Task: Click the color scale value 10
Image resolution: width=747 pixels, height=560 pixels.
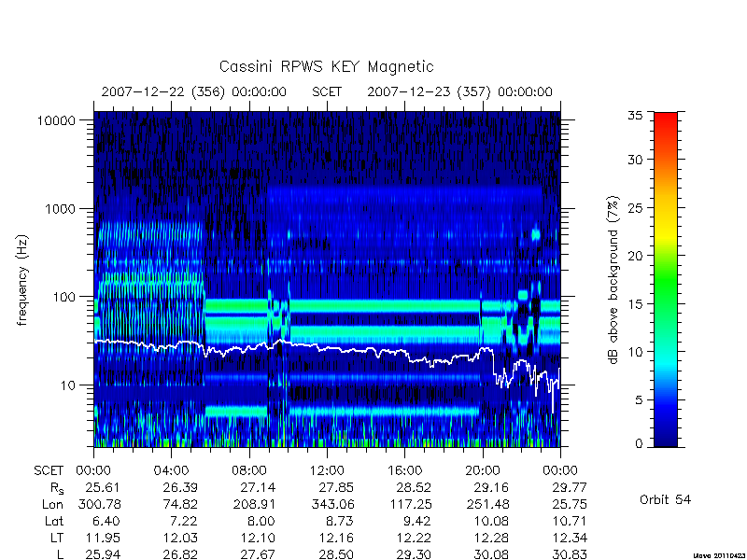Action: pos(635,352)
